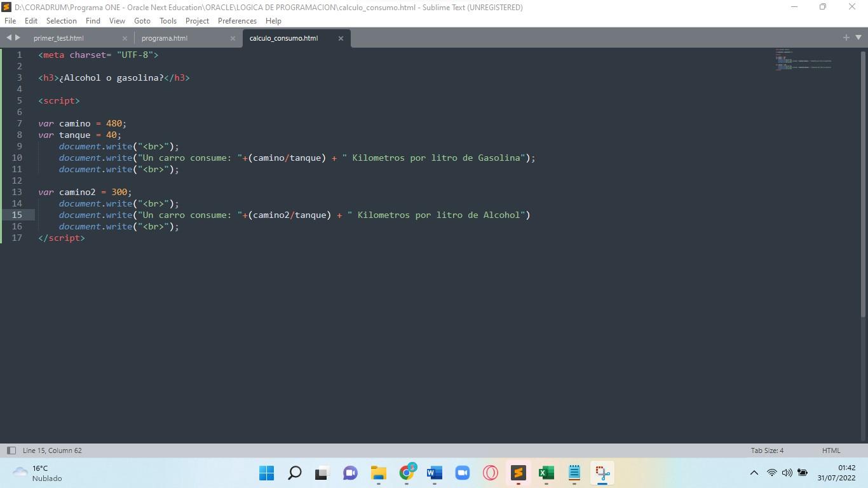Switch to the primer_test.html tab

pos(58,38)
